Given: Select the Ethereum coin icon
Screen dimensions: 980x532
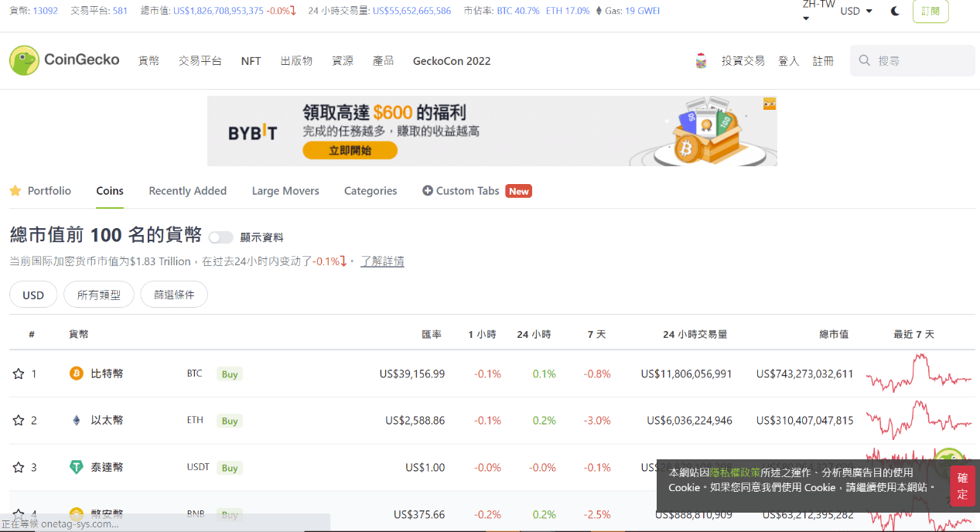Looking at the screenshot, I should 75,420.
